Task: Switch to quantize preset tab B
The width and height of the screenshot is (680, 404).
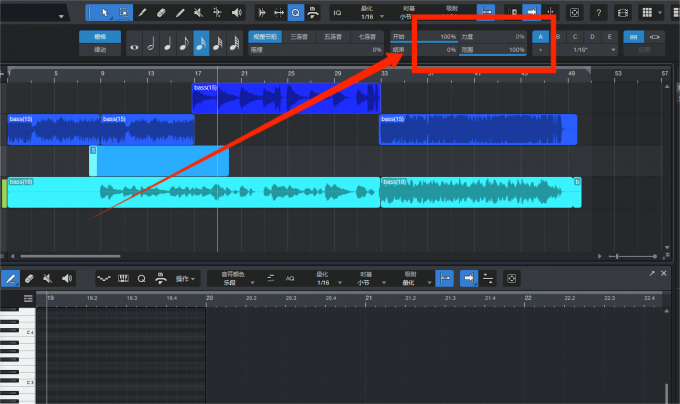Action: click(557, 36)
